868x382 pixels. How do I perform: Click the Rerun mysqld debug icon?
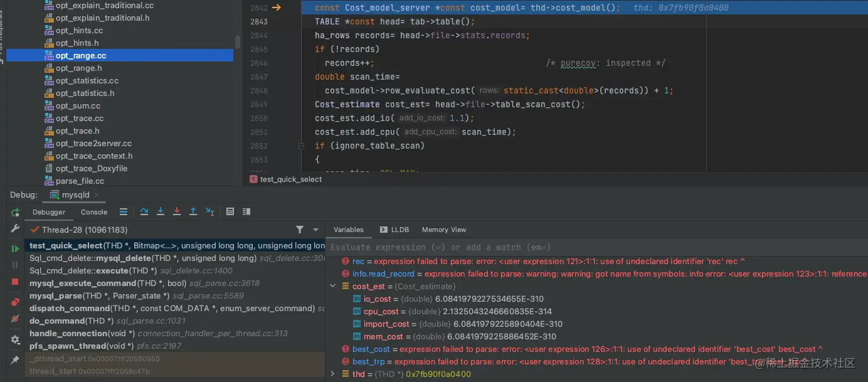click(x=15, y=213)
